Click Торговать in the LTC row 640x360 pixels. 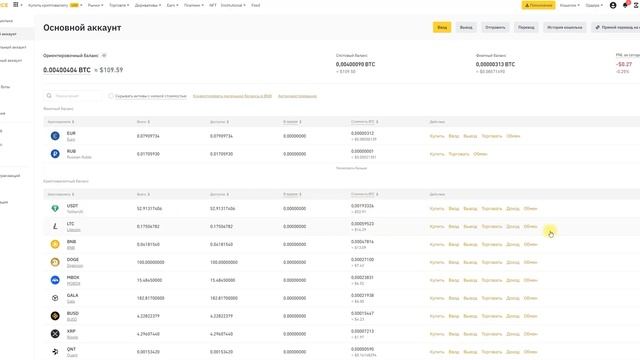[491, 227]
